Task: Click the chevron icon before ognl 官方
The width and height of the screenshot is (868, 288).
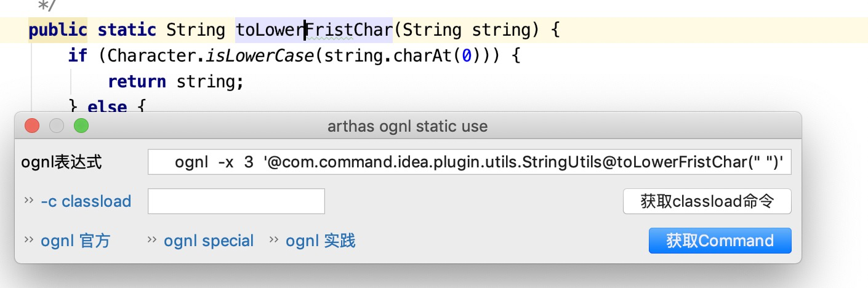Action: point(28,240)
